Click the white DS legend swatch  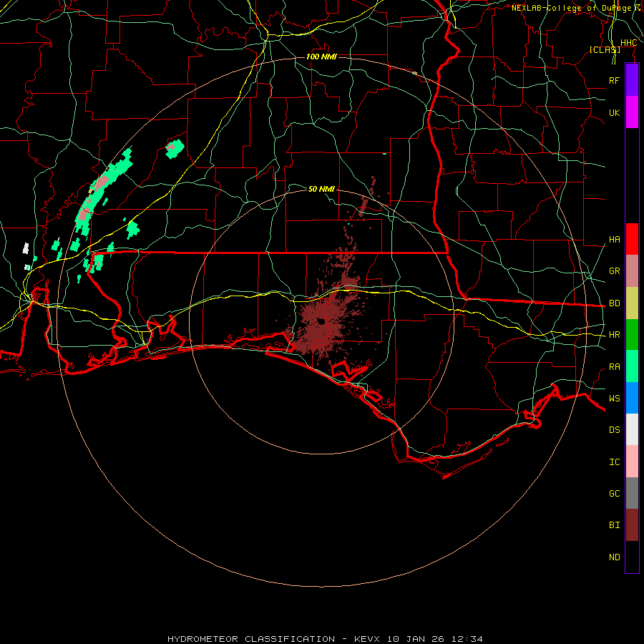click(632, 429)
